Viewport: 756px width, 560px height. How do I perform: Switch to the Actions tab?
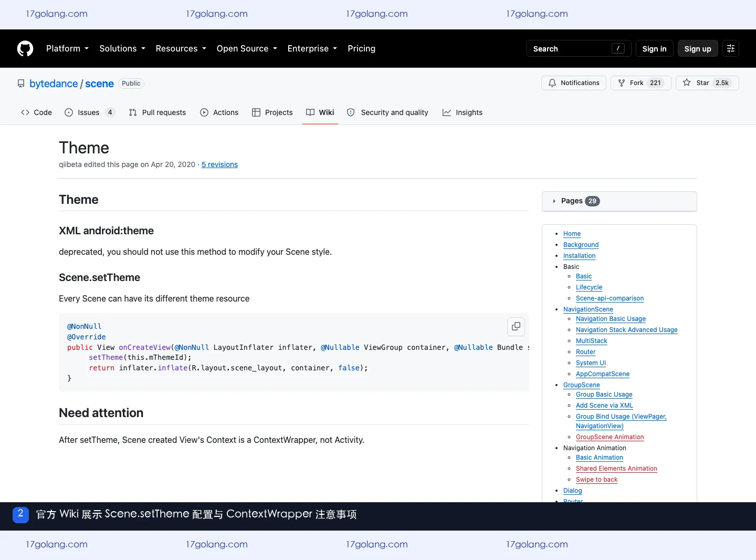click(x=219, y=112)
